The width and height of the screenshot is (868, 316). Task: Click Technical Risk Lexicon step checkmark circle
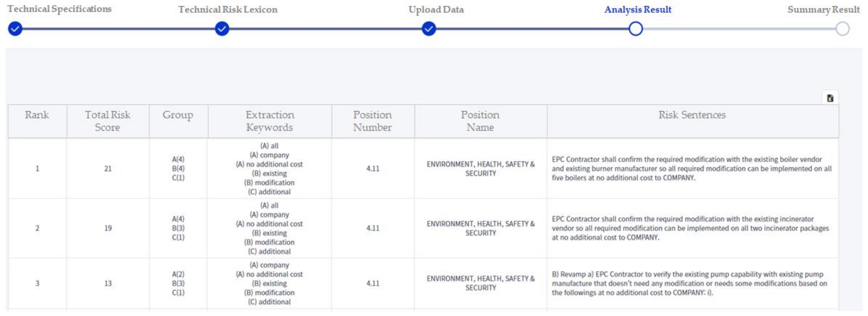(x=222, y=29)
